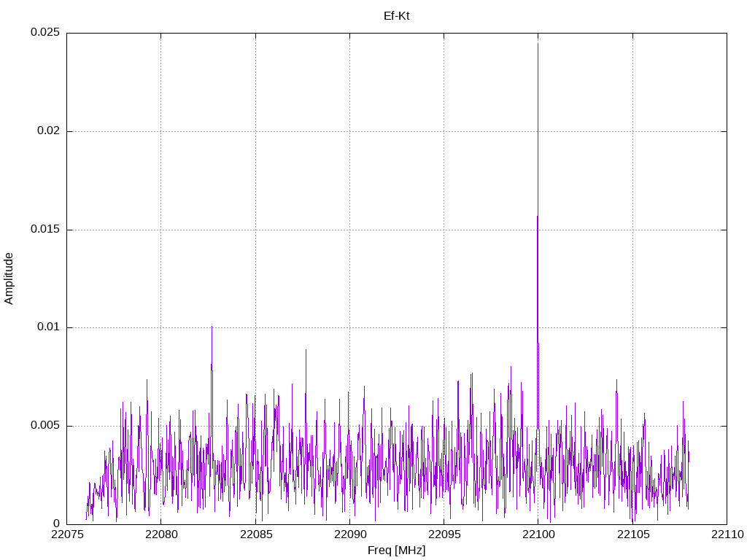Click the 0.025 y-axis tick label
The height and width of the screenshot is (560, 747).
coord(45,32)
